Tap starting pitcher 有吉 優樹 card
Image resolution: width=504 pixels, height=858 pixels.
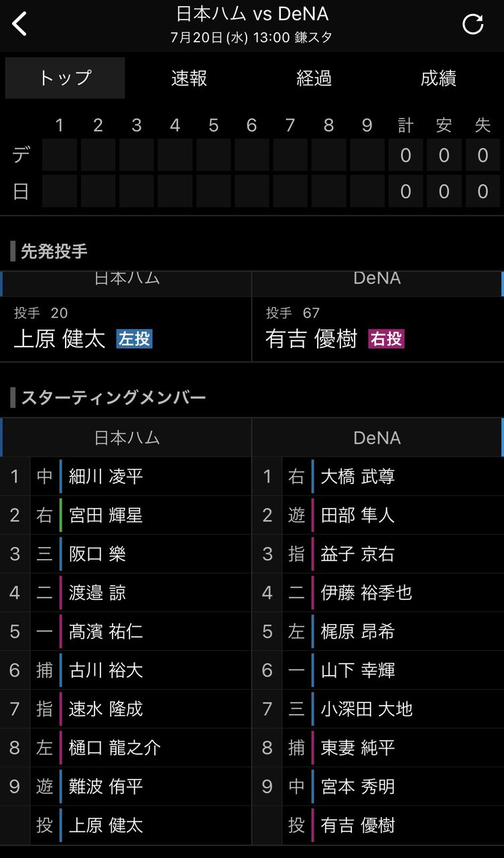point(377,328)
